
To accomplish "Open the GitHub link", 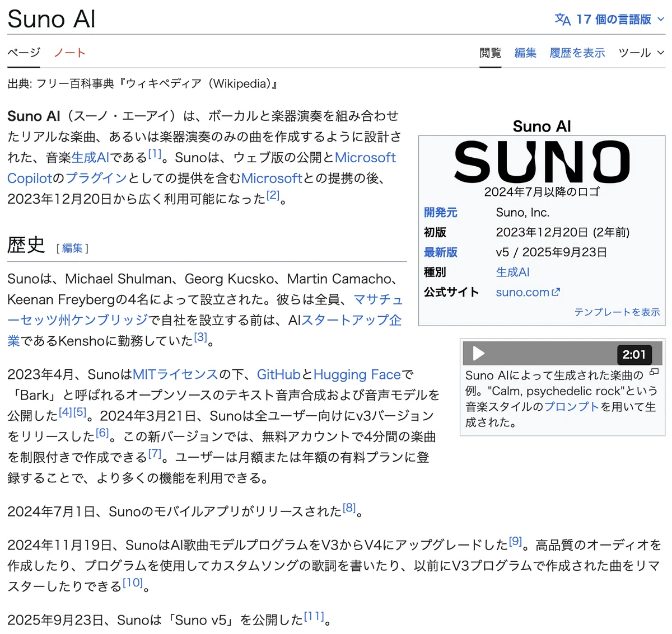I will point(279,375).
